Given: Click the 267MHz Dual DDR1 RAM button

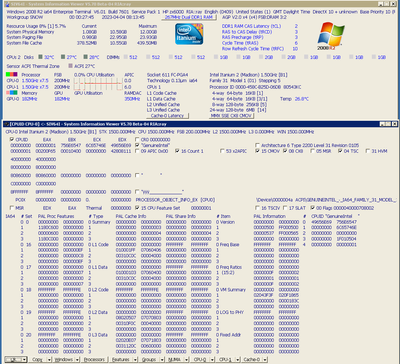Looking at the screenshot, I should click(x=189, y=17).
